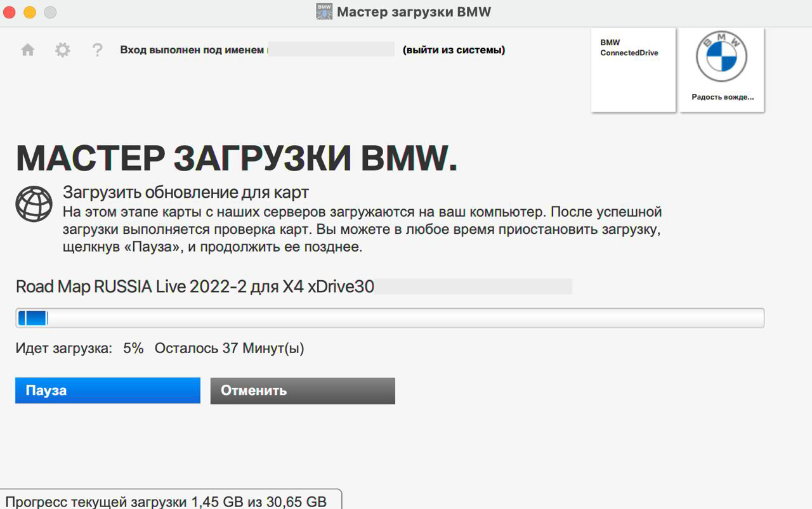This screenshot has height=509, width=812.
Task: Pause the download with "Пауза" button
Action: point(108,390)
